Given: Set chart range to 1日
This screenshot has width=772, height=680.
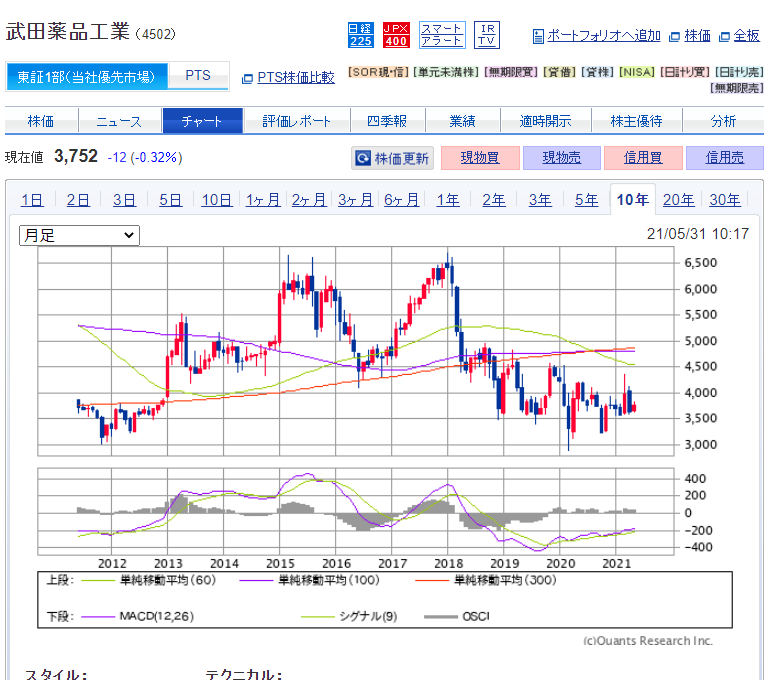Looking at the screenshot, I should (x=32, y=200).
